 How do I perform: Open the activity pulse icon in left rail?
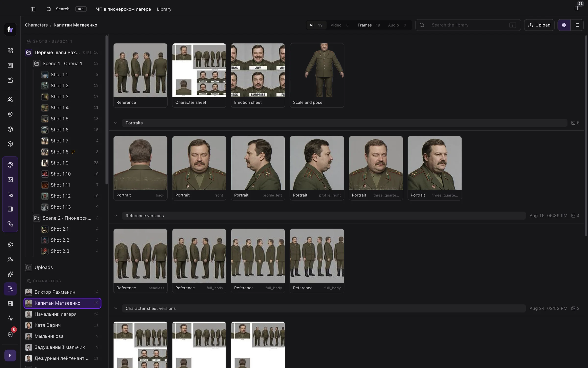(x=10, y=318)
